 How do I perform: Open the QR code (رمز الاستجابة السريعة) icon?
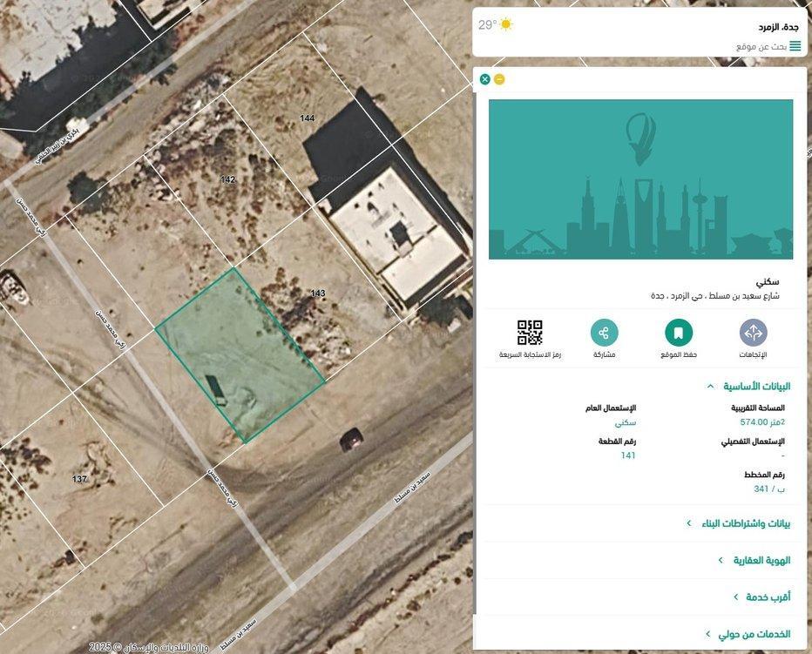point(530,333)
